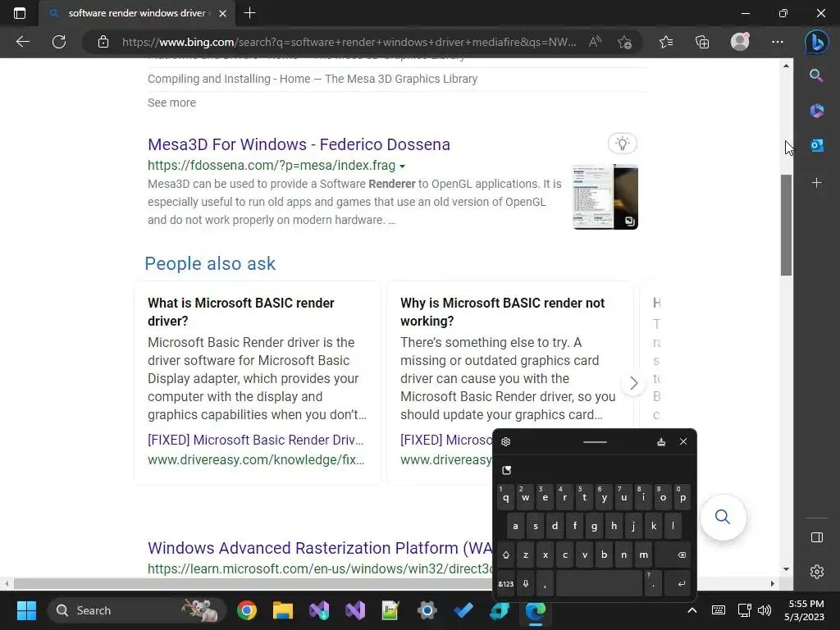Tap the letter m key

click(x=643, y=555)
